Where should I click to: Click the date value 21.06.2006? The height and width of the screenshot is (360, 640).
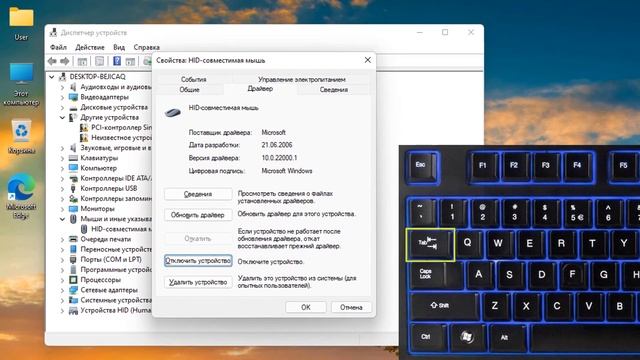tap(277, 145)
